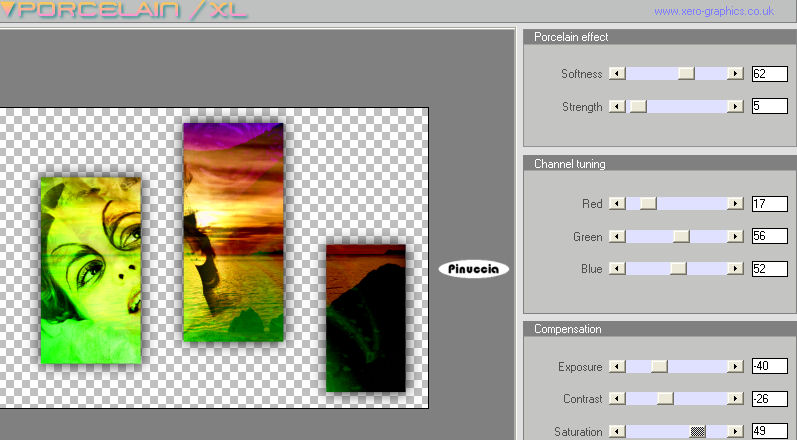Decrease Exposure with left arrow

point(617,366)
